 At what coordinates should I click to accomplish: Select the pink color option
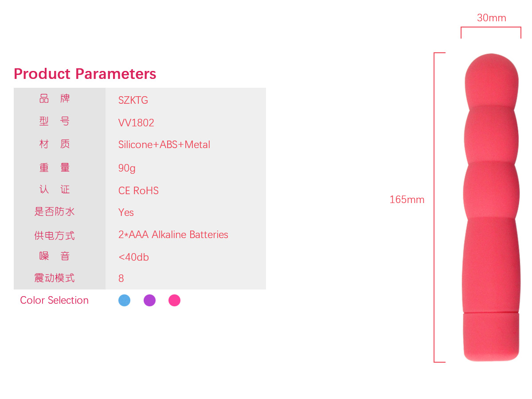point(174,301)
